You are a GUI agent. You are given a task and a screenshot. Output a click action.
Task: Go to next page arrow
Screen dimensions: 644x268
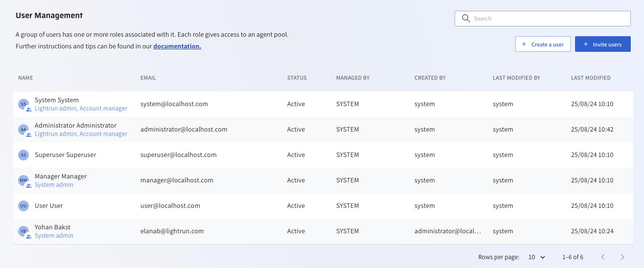[622, 257]
